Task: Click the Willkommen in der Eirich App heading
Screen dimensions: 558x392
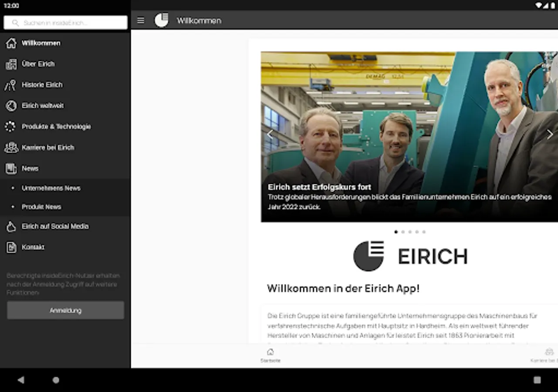Action: pyautogui.click(x=344, y=288)
